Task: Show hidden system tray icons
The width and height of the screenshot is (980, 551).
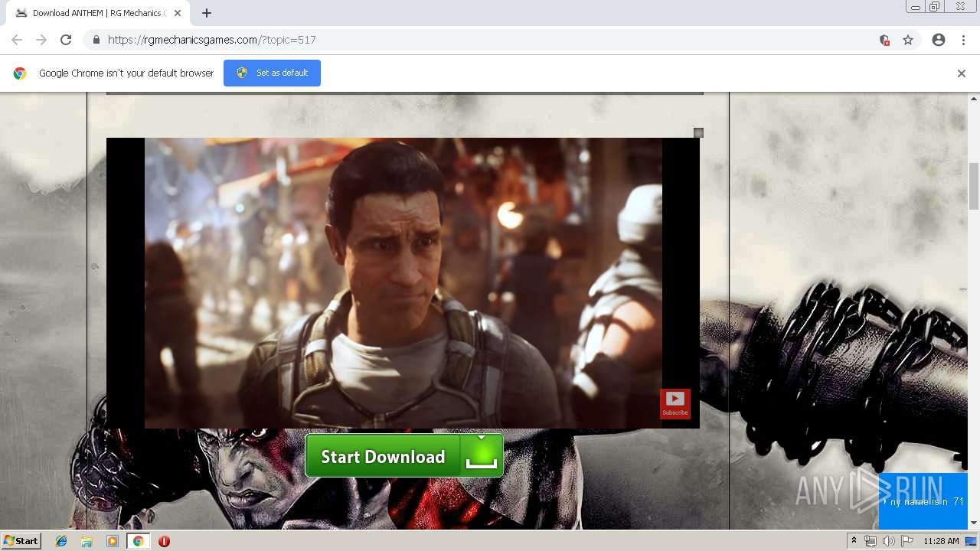Action: (854, 540)
